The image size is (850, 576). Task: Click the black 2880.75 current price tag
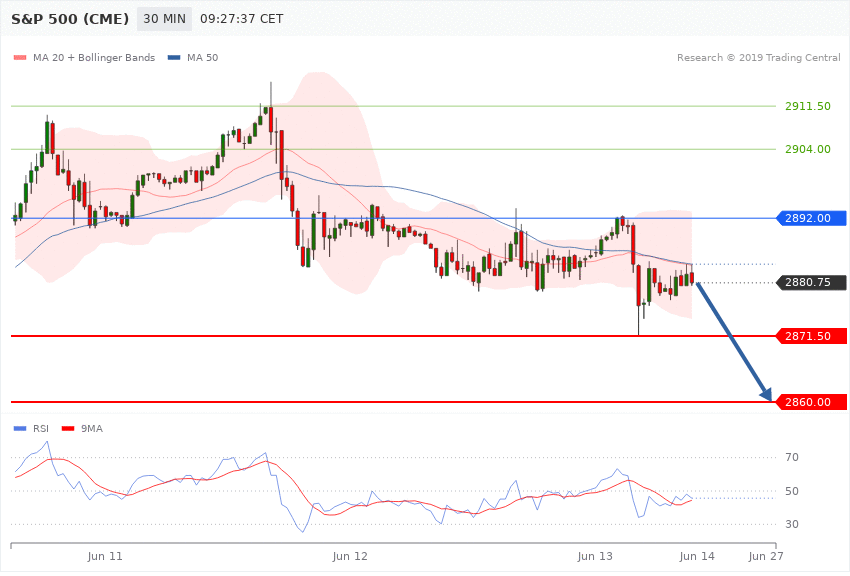(x=812, y=282)
